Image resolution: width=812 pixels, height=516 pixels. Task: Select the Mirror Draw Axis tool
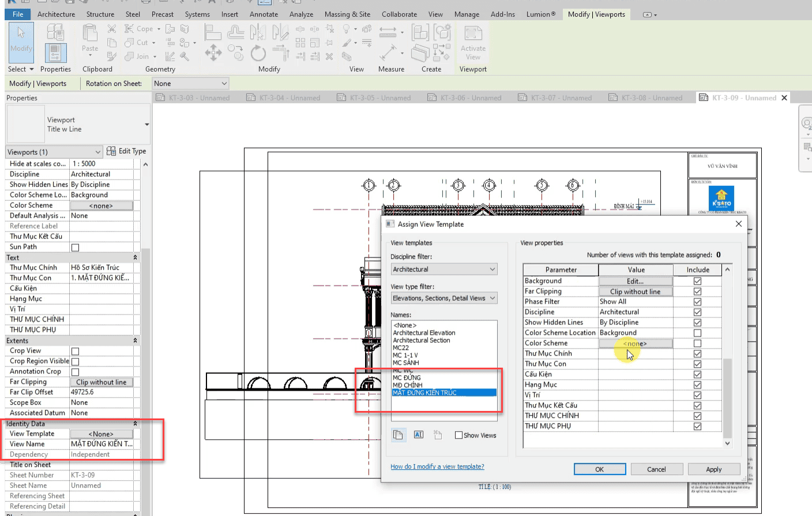280,33
